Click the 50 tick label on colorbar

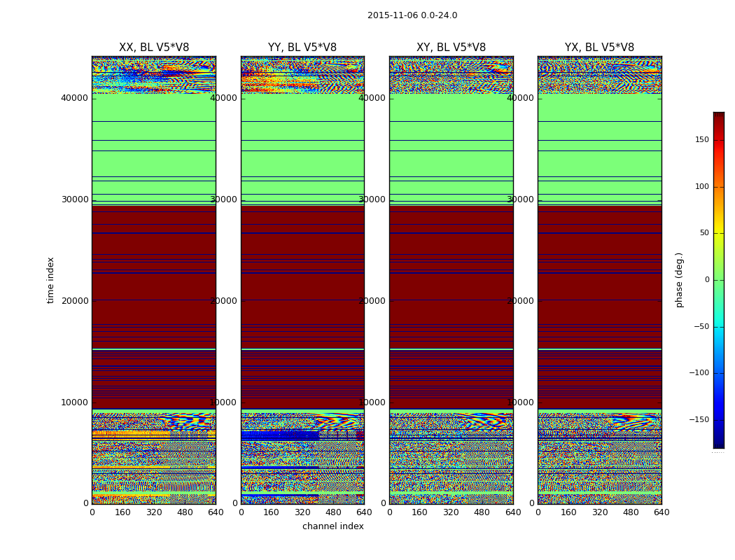[703, 233]
